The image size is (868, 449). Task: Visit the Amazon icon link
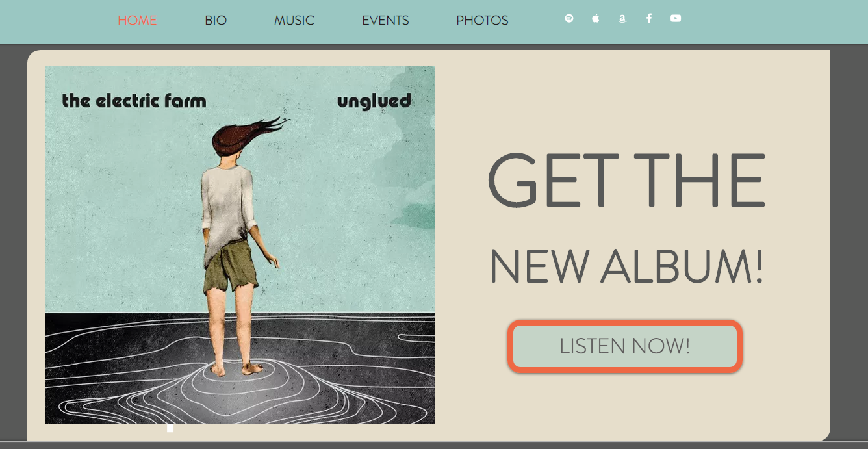[x=622, y=19]
